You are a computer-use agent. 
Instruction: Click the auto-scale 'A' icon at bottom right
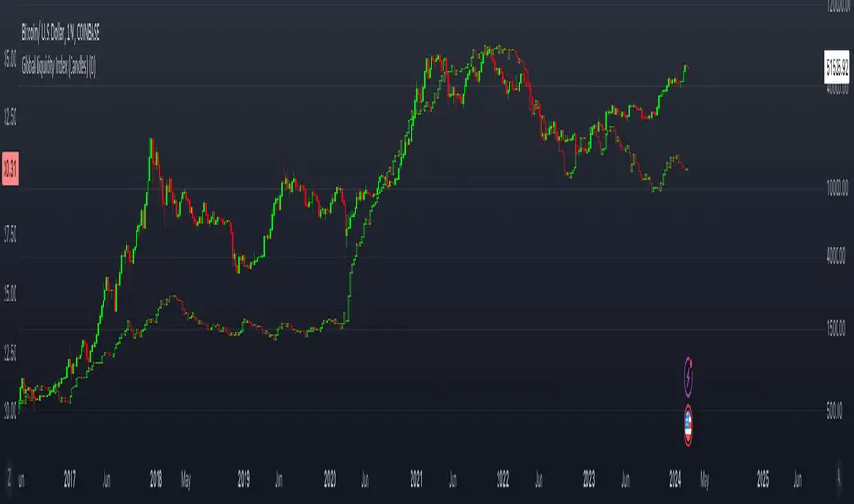(x=841, y=477)
